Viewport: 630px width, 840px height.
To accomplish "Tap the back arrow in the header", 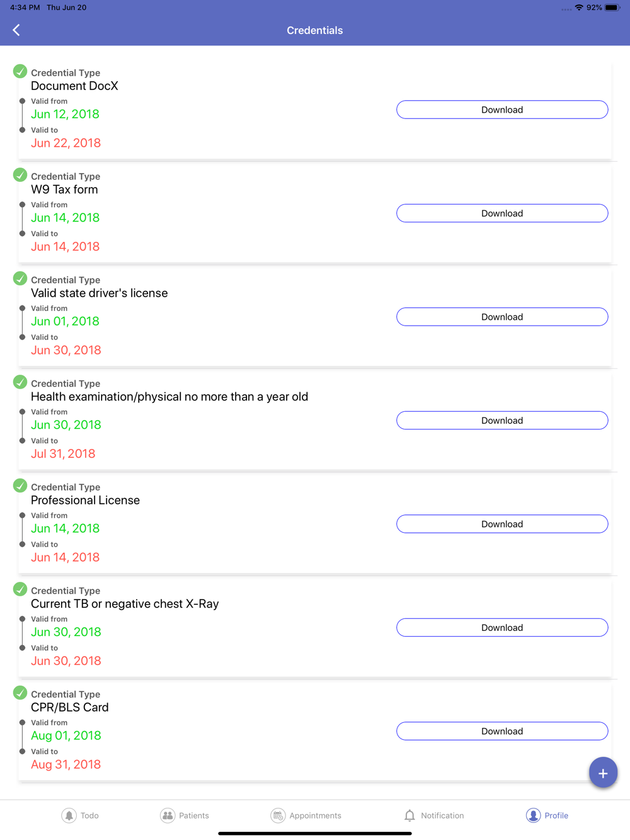I will point(16,30).
